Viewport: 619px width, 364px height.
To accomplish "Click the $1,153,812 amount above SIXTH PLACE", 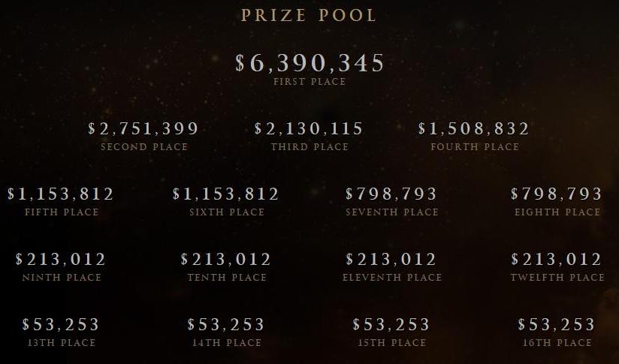I will (226, 194).
